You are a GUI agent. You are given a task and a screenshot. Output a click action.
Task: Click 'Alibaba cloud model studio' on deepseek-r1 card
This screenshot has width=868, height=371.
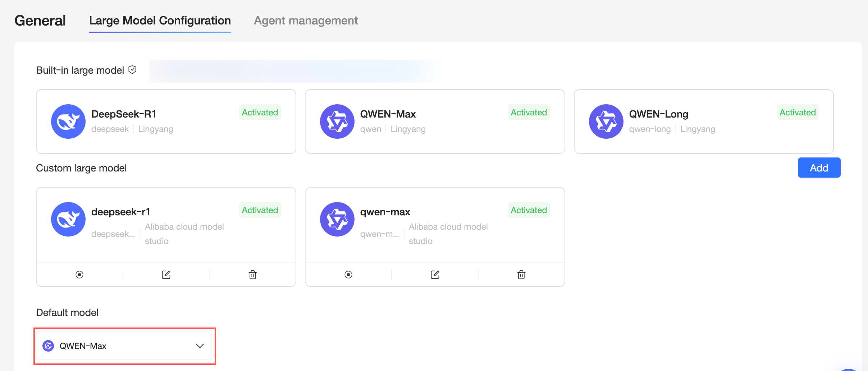184,234
